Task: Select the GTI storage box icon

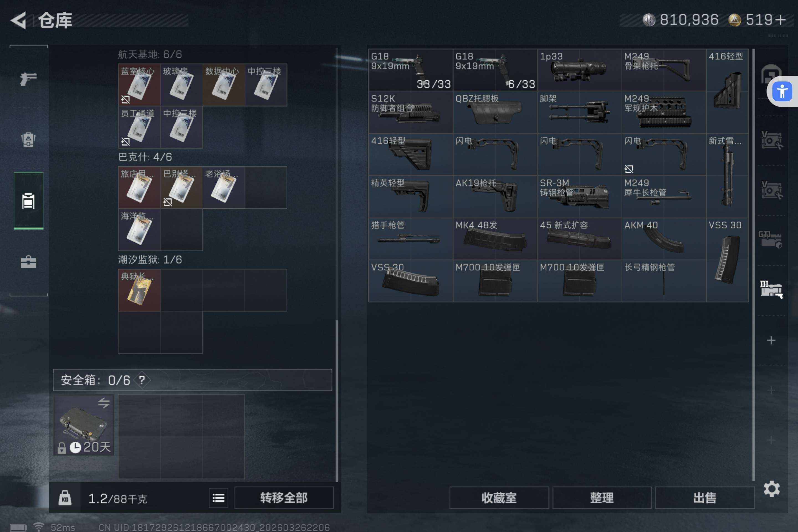Action: tap(770, 239)
